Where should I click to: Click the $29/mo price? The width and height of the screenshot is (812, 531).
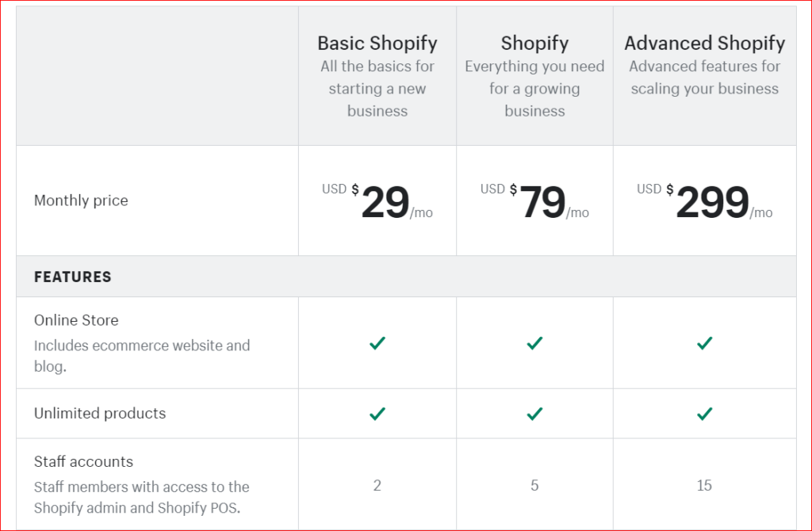point(385,203)
